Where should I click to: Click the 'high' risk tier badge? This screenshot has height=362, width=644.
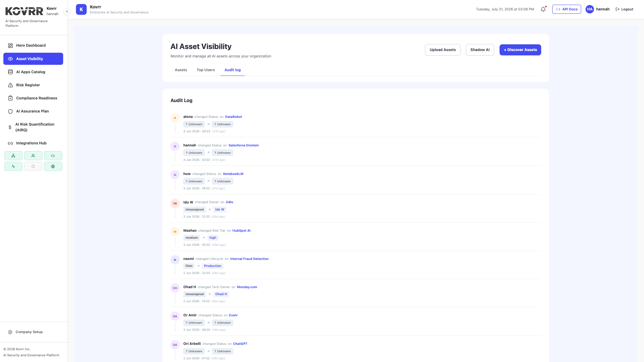213,238
